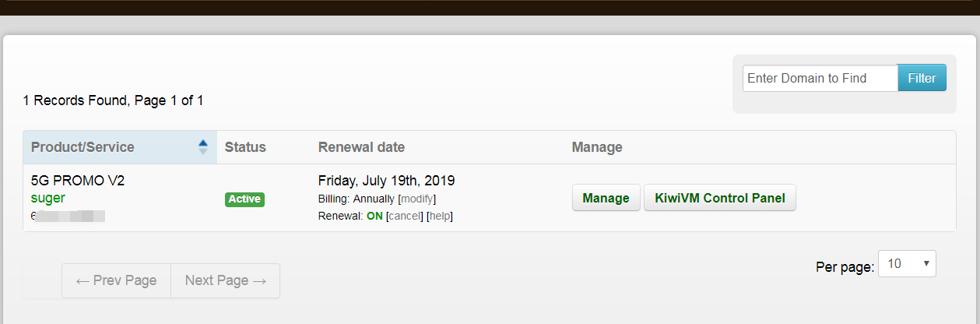The image size is (980, 324).
Task: Click the cancel renewal link
Action: (405, 216)
